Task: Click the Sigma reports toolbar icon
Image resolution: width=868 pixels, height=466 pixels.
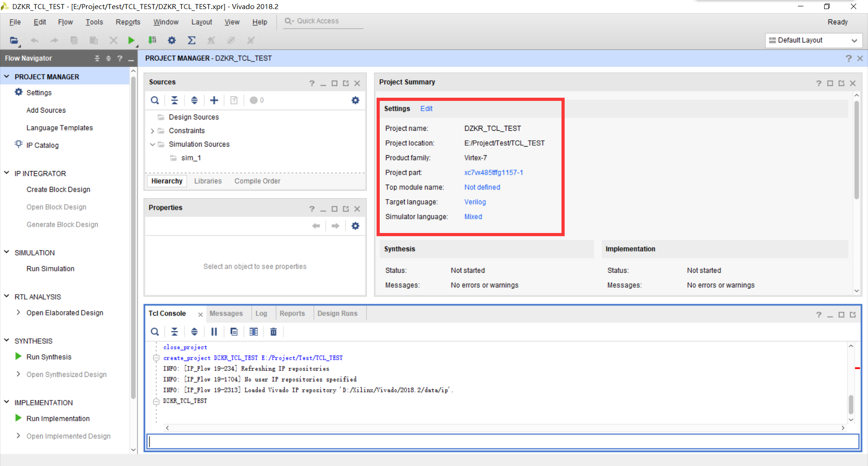Action: tap(192, 40)
